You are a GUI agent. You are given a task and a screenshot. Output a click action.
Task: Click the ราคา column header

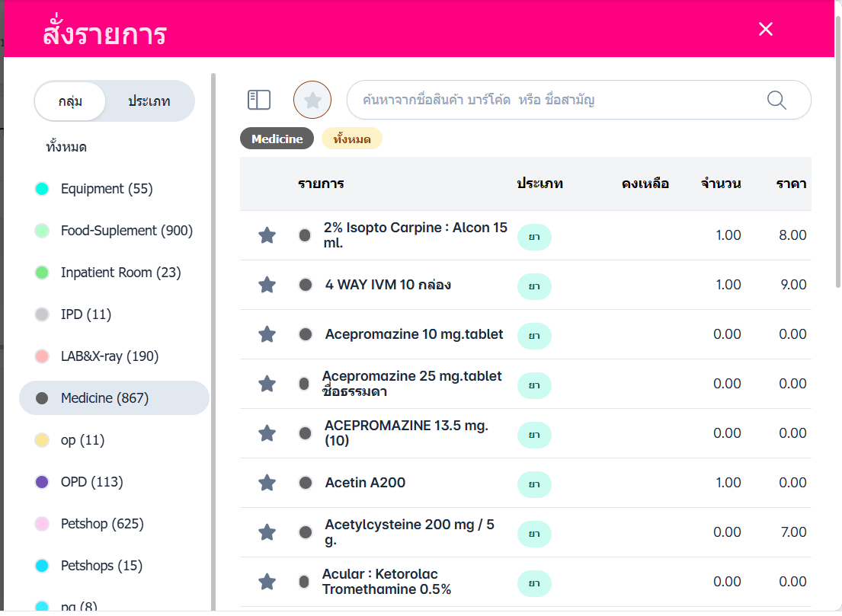(x=791, y=184)
